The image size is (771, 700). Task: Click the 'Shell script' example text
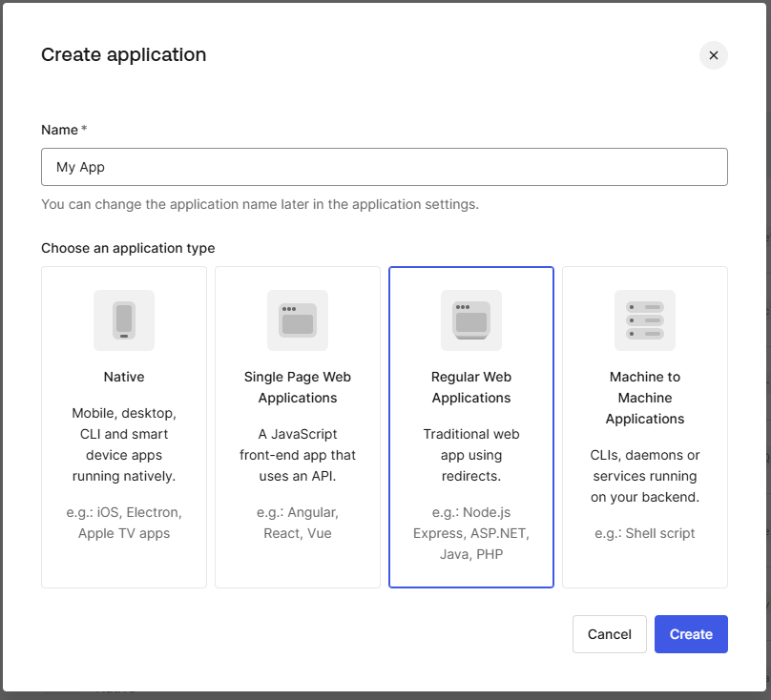pos(645,533)
